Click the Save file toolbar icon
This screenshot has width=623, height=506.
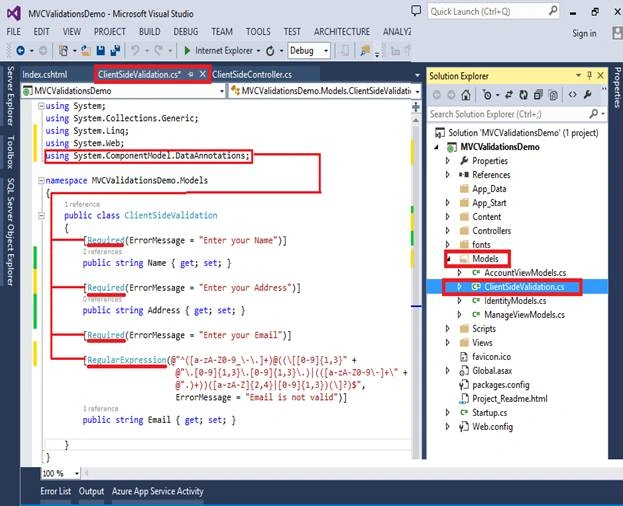101,50
